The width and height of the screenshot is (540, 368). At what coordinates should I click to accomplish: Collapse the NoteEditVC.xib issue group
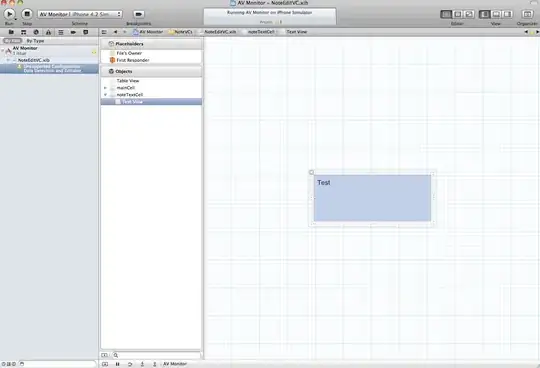click(8, 60)
